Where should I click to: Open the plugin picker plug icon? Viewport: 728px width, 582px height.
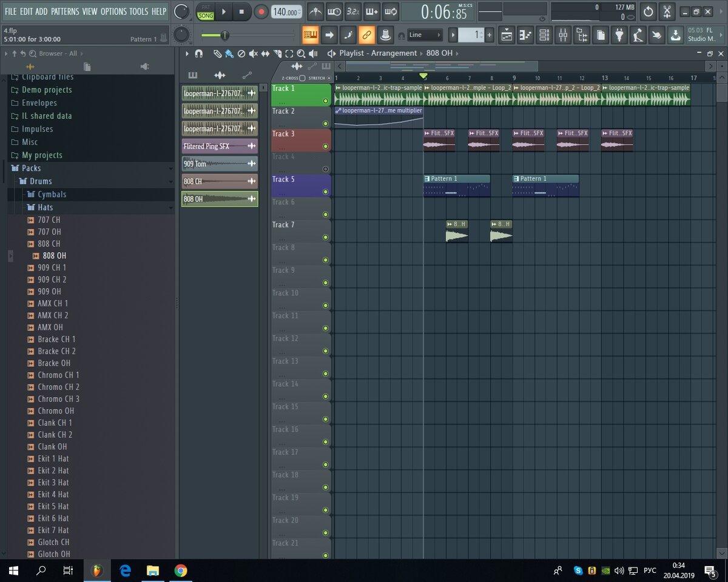pyautogui.click(x=619, y=35)
